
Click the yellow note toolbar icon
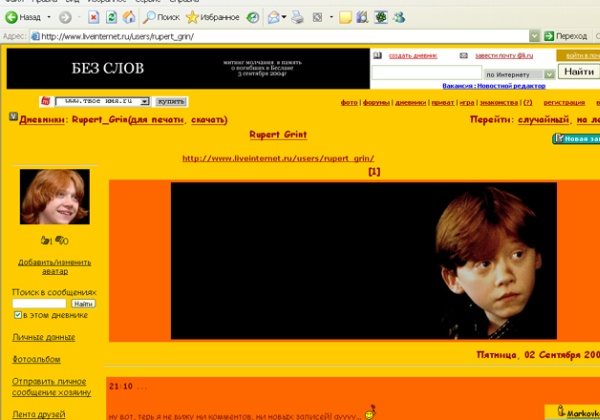[345, 17]
